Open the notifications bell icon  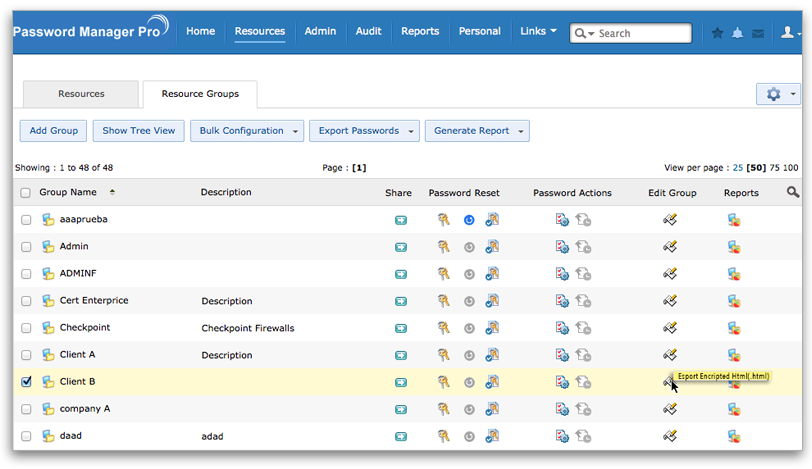(x=737, y=33)
